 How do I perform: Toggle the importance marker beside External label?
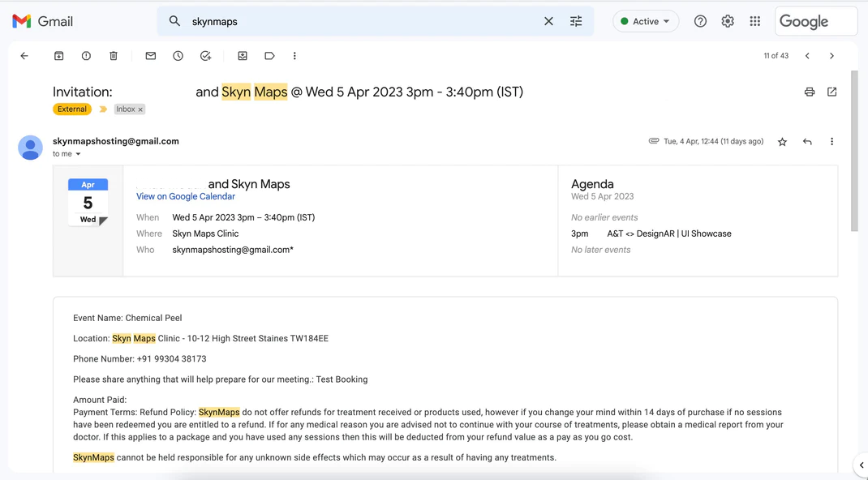103,109
